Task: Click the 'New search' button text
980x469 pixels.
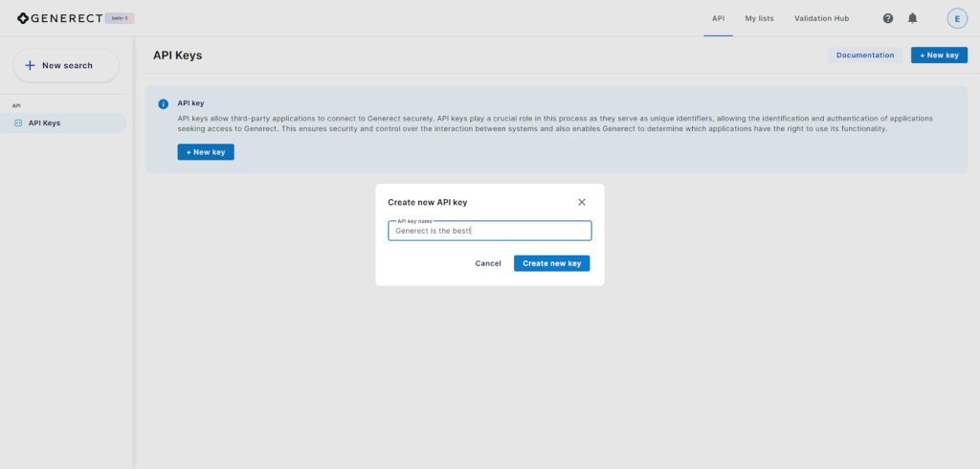Action: 67,65
